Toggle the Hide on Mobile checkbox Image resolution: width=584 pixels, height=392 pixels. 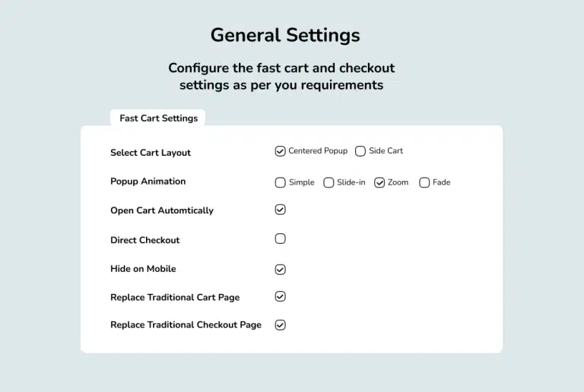(280, 269)
